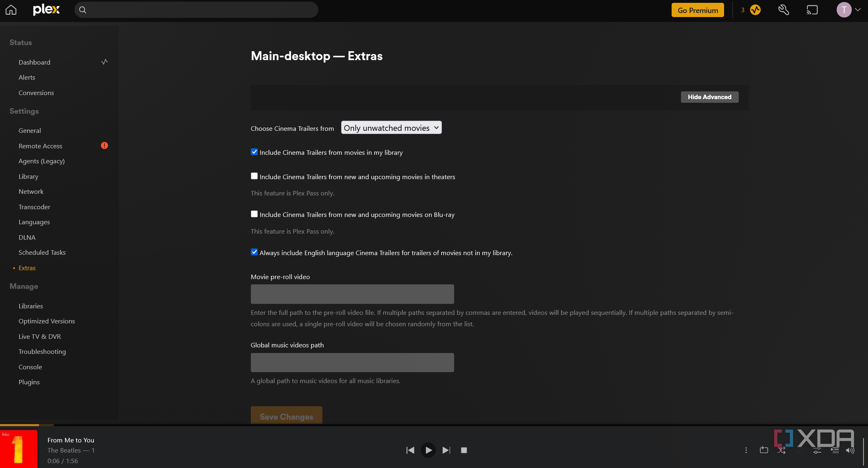Open Dashboard in sidebar
This screenshot has height=468, width=868.
click(35, 62)
